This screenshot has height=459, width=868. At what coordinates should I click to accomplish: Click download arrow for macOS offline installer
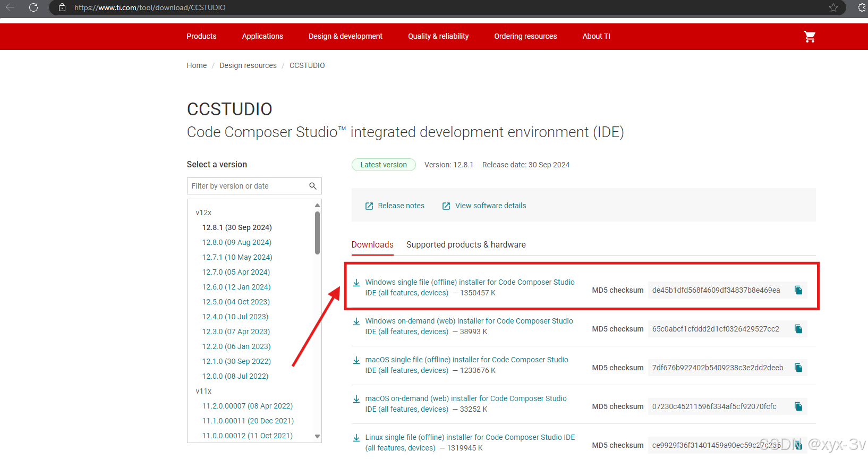pyautogui.click(x=356, y=360)
